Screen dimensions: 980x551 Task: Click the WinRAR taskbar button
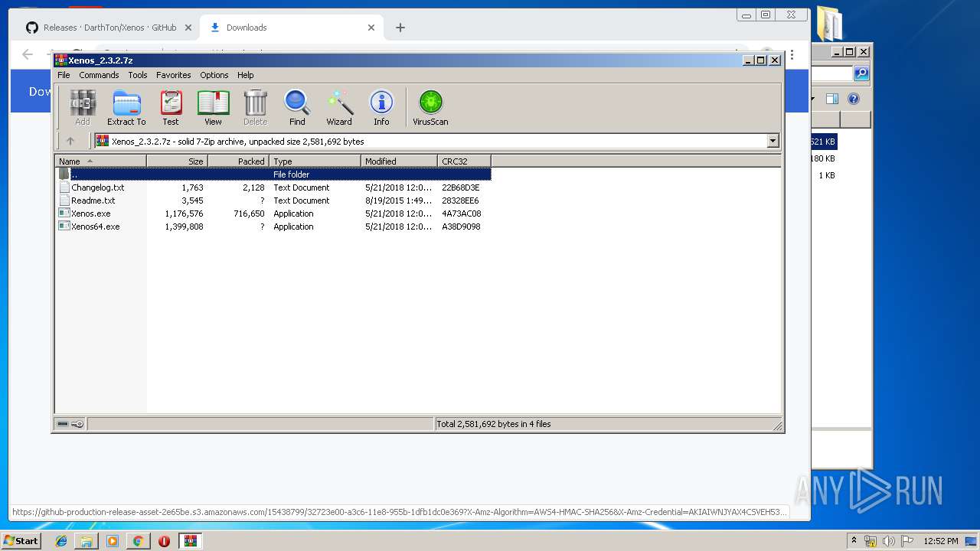(190, 541)
